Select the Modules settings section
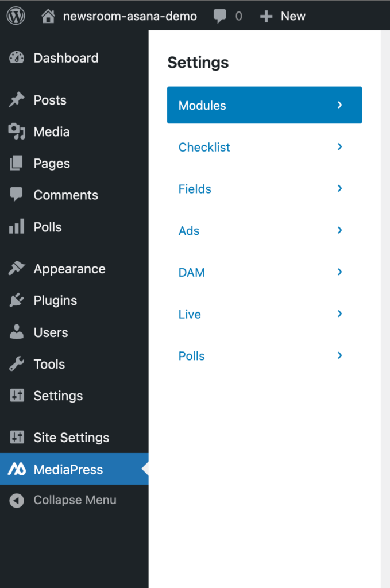Image resolution: width=390 pixels, height=588 pixels. pos(264,105)
